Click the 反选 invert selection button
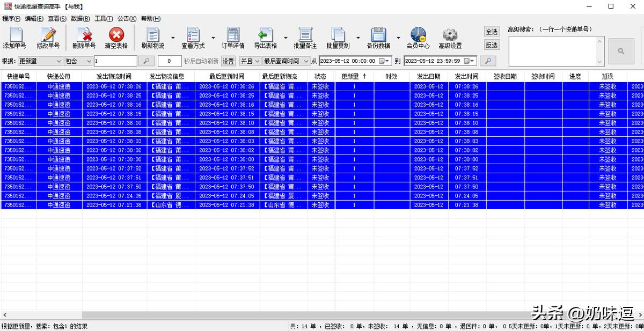Image resolution: width=644 pixels, height=331 pixels. 492,45
